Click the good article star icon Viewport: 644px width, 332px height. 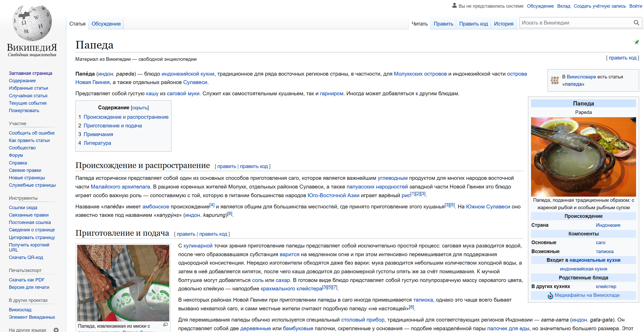coord(636,42)
